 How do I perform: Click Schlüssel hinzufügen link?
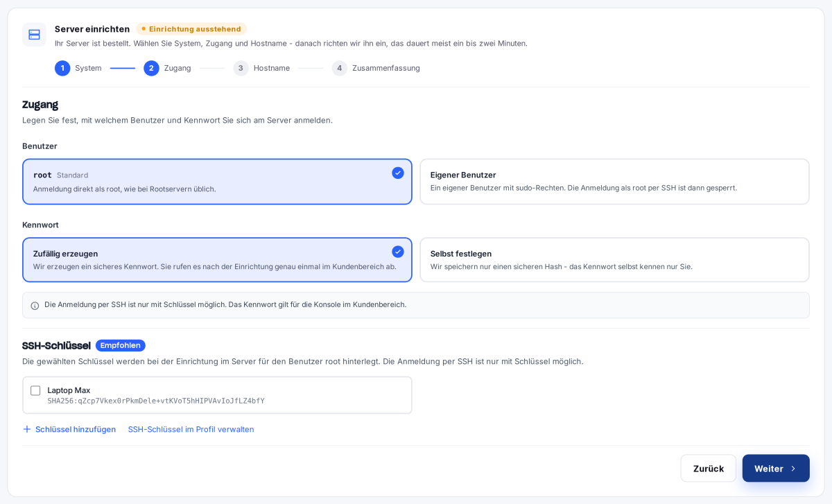pyautogui.click(x=69, y=429)
